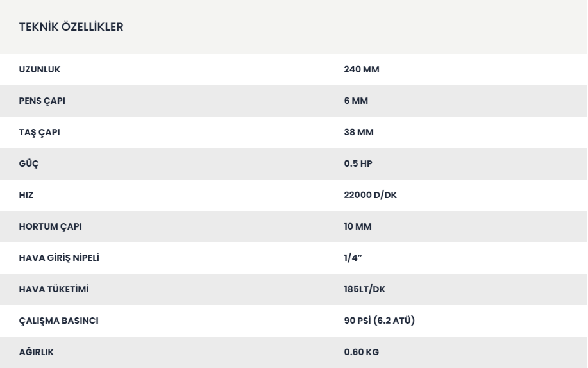Click the 38 MM value
Viewport: 588px width, 368px height.
click(x=358, y=133)
